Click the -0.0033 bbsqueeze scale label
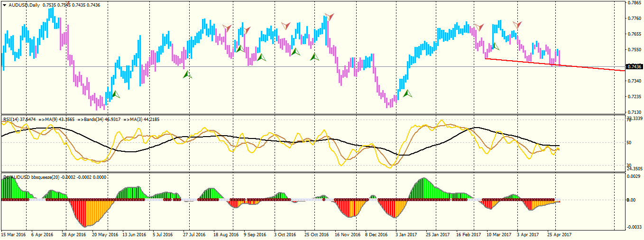 pos(634,228)
